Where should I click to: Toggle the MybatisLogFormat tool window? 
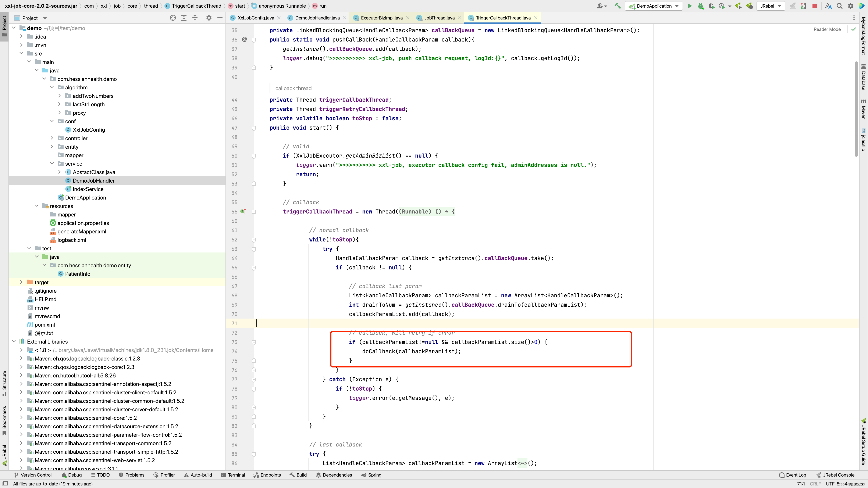pyautogui.click(x=863, y=36)
